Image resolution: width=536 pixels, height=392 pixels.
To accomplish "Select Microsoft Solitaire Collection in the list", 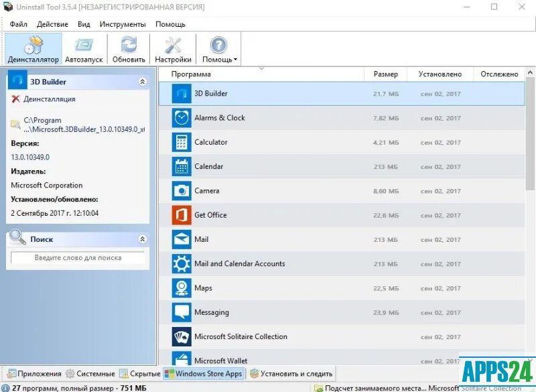I will [x=241, y=336].
